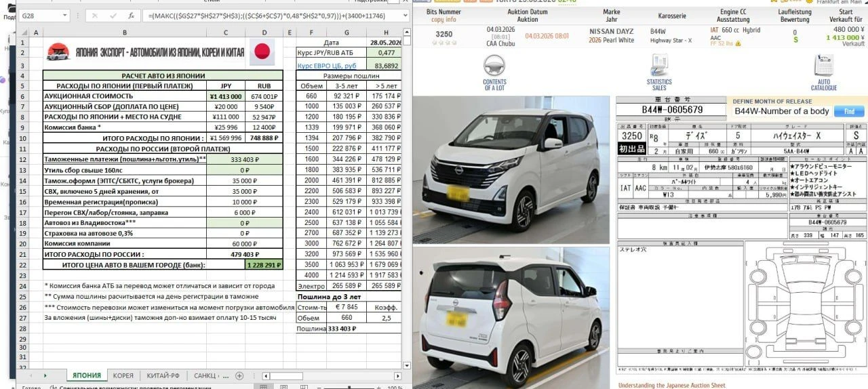The height and width of the screenshot is (389, 868).
Task: Click lot number 3250 in auction listing
Action: click(443, 34)
